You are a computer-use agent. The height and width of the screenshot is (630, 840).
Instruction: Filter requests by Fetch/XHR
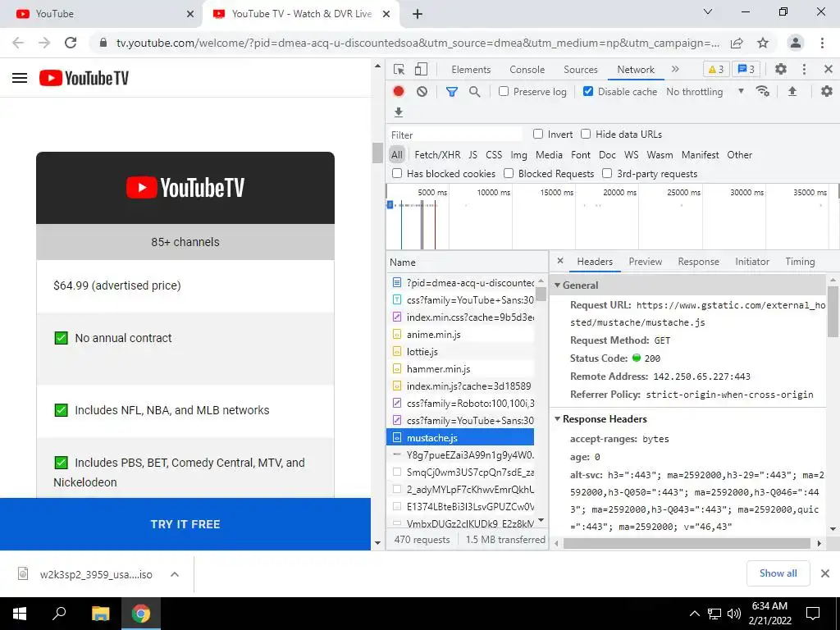pos(437,155)
